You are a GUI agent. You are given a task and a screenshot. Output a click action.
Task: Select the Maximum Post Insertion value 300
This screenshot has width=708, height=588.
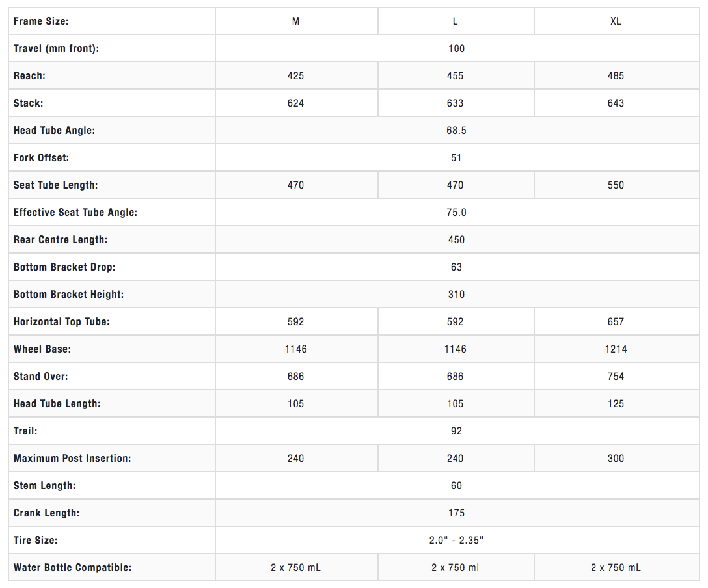616,459
